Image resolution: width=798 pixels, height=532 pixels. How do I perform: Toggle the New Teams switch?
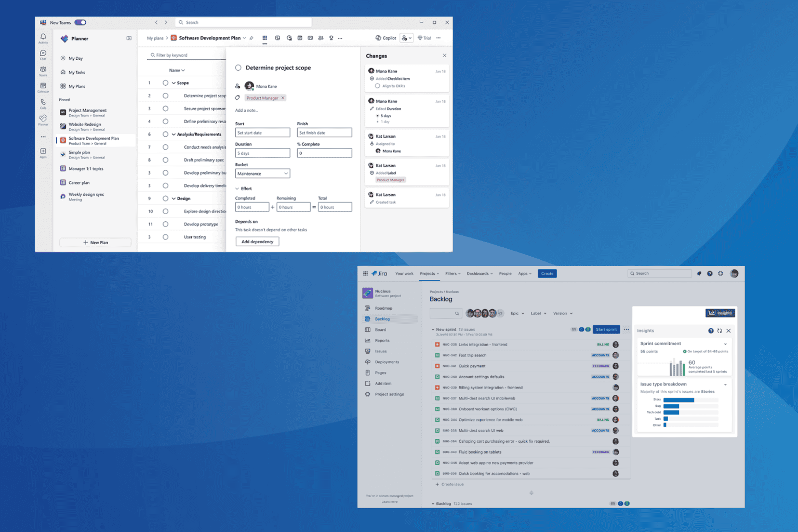click(x=80, y=22)
